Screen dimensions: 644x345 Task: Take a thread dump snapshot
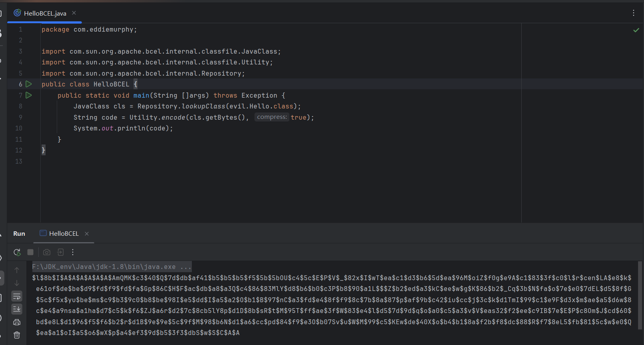tap(47, 252)
